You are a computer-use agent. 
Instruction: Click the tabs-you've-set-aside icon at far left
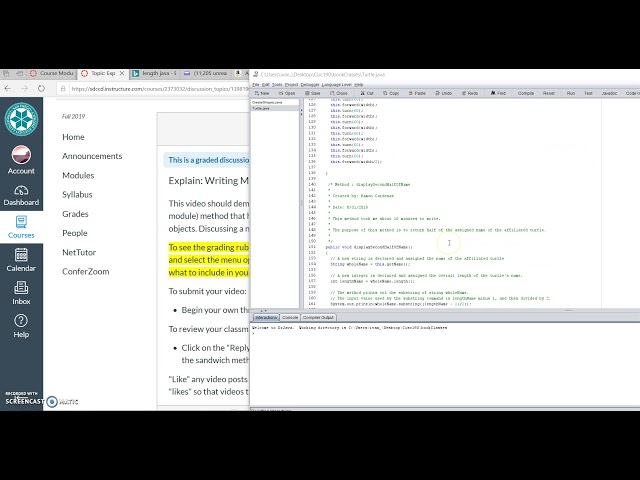[6, 73]
